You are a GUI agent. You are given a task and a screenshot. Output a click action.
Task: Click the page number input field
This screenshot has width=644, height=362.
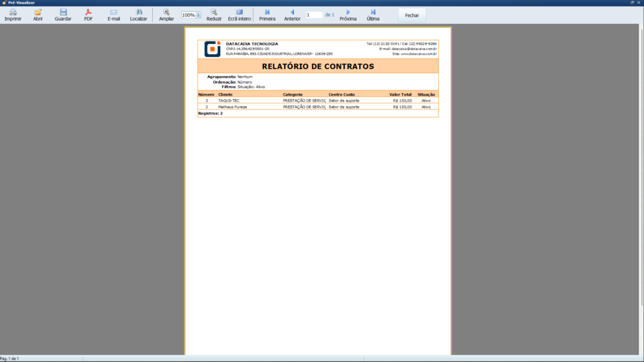click(314, 14)
